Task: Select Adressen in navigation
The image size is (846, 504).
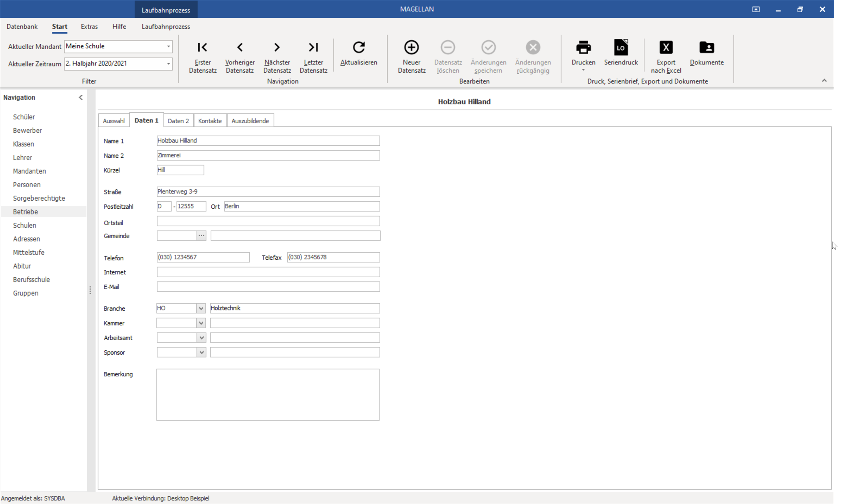Action: [x=26, y=239]
